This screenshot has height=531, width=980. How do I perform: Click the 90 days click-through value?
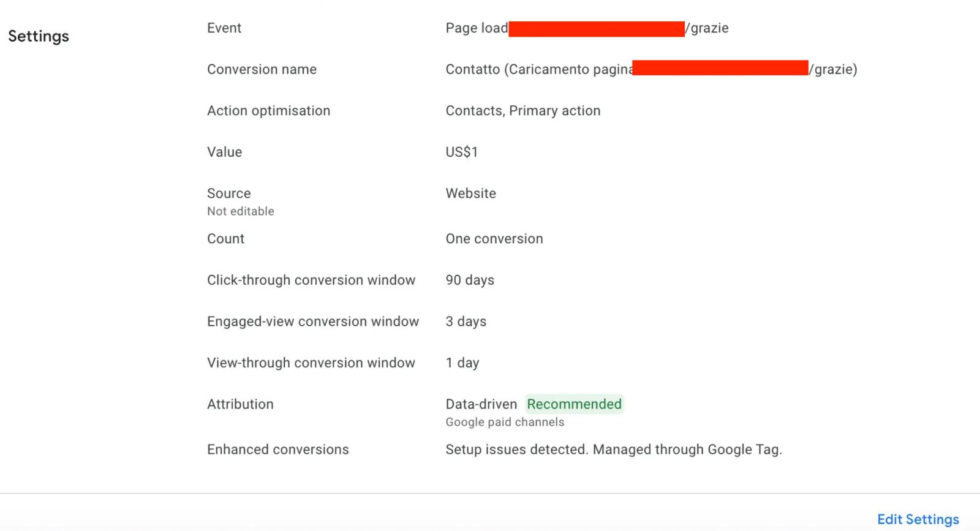pyautogui.click(x=469, y=280)
